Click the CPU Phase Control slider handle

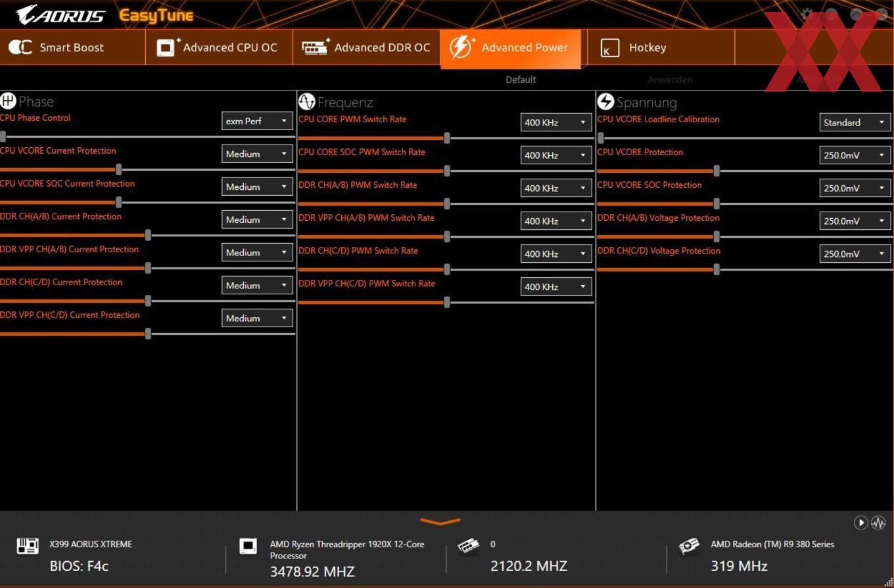pos(3,137)
